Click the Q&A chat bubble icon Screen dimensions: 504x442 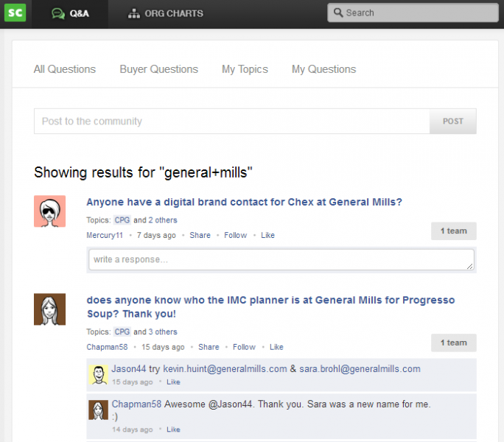[x=58, y=13]
